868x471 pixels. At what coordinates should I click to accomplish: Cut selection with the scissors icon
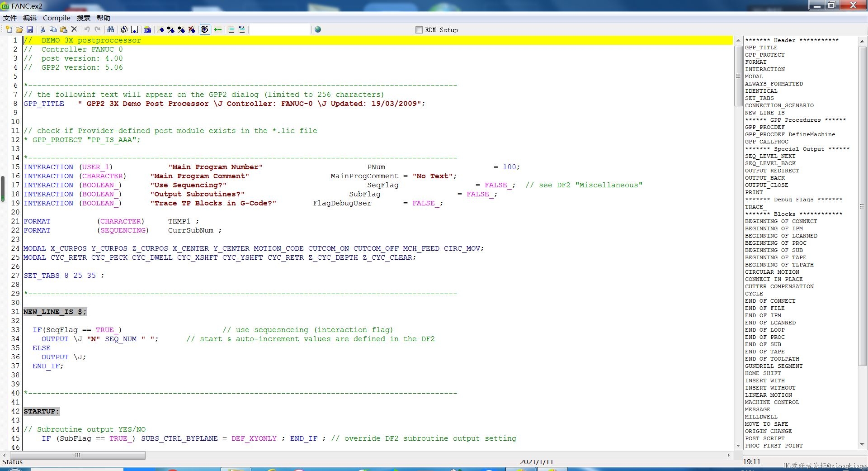pyautogui.click(x=42, y=29)
